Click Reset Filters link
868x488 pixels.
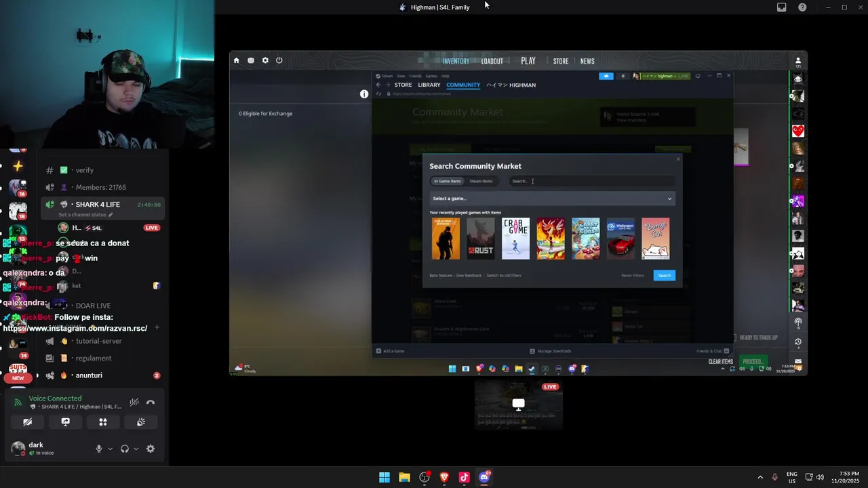click(x=633, y=275)
